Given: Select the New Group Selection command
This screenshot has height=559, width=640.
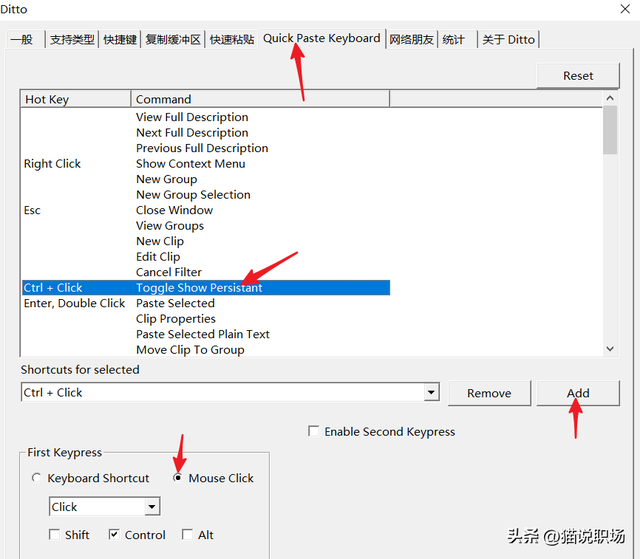Looking at the screenshot, I should [x=193, y=195].
